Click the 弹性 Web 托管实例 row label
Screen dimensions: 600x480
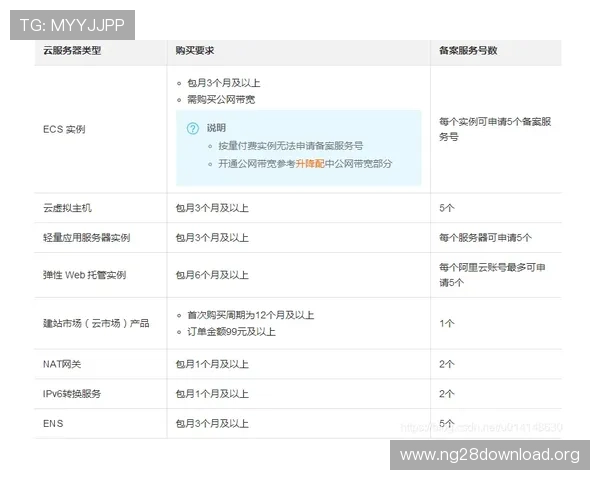coord(85,275)
